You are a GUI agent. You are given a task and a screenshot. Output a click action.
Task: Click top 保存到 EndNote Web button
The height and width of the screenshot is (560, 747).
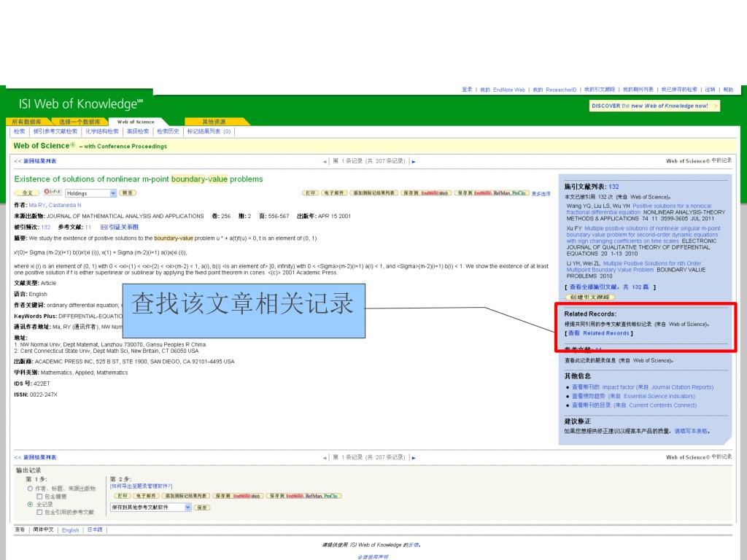point(426,192)
